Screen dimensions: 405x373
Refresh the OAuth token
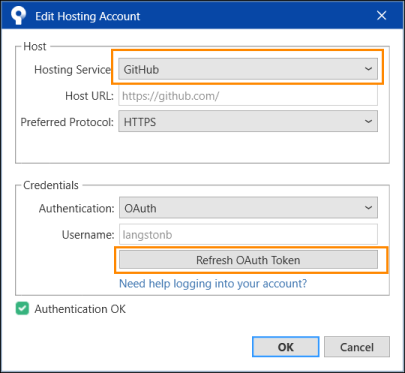point(248,260)
